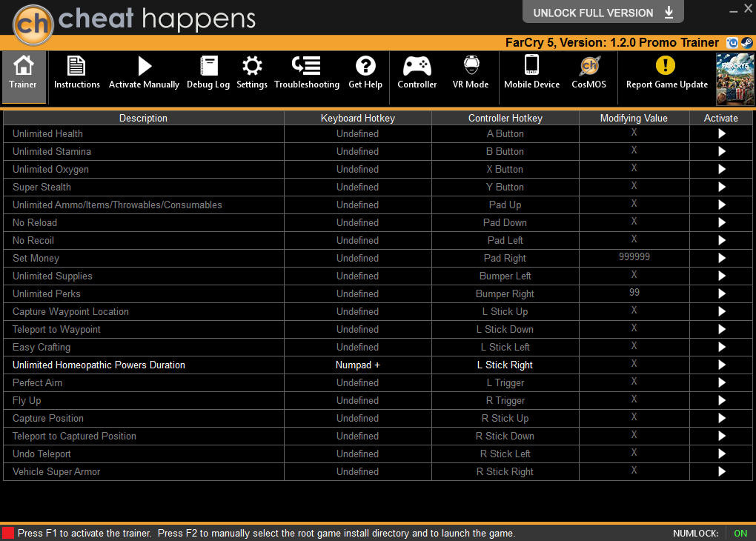This screenshot has width=756, height=541.
Task: Toggle the No Reload activate arrow
Action: point(721,222)
